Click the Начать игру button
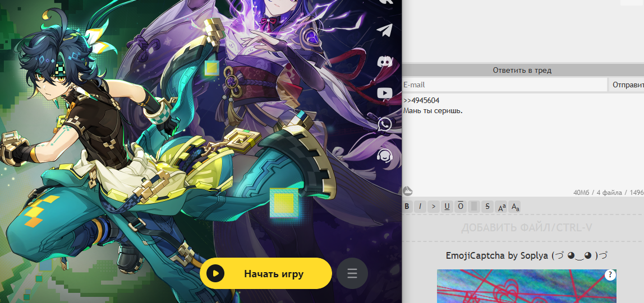Screen dimensions: 644x303 tap(266, 273)
